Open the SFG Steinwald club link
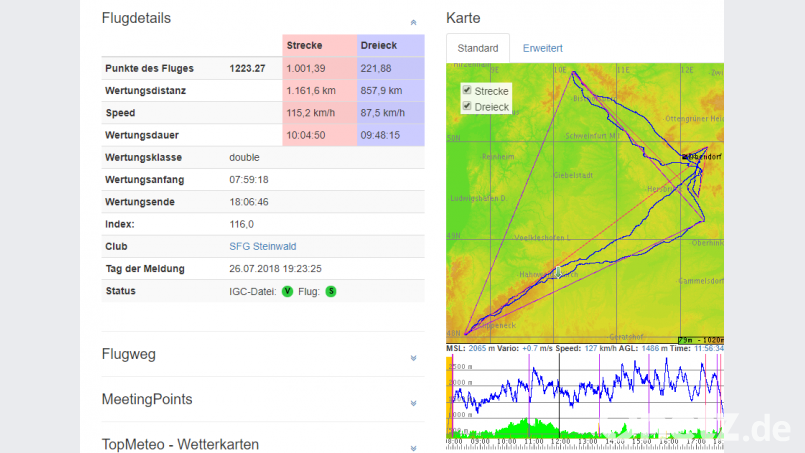 pos(262,246)
